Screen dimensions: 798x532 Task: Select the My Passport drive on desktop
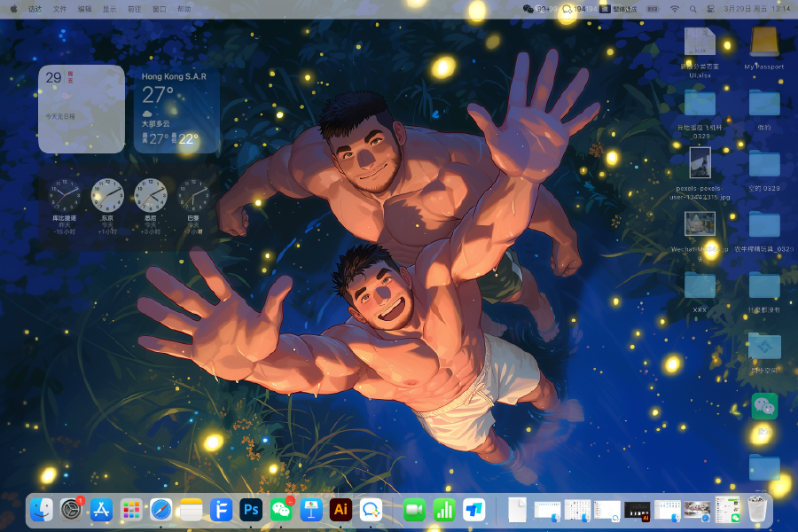[763, 43]
